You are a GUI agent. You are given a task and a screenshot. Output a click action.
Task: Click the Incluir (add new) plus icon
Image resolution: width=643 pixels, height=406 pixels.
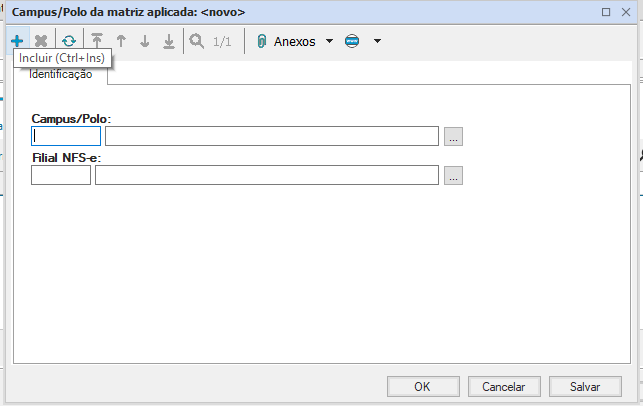(16, 41)
